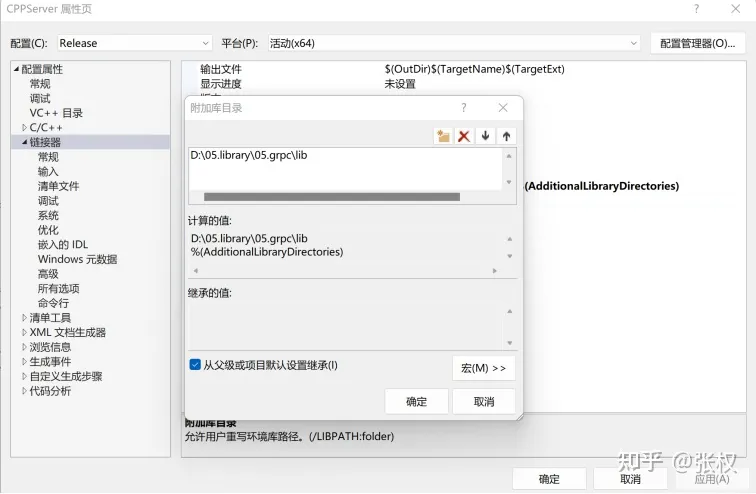The image size is (756, 494).
Task: Move the line up with arrow icon
Action: pos(506,136)
